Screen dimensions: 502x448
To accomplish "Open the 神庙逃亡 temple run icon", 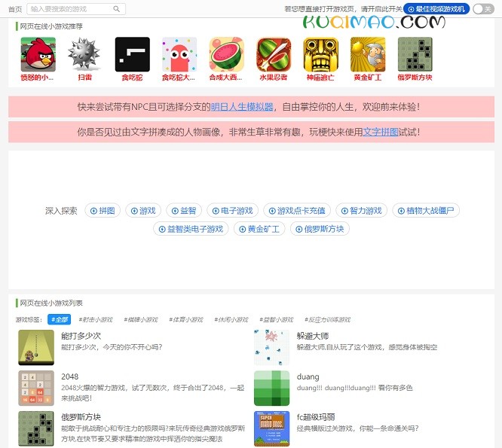I will pos(321,54).
